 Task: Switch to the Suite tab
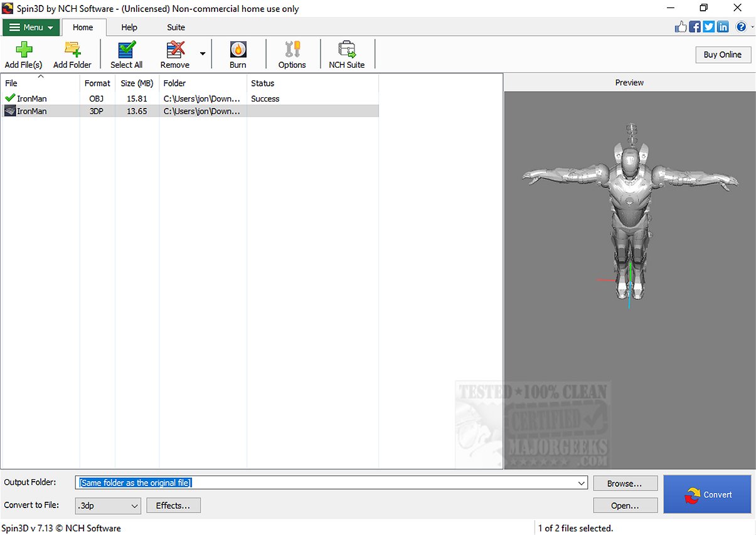(176, 27)
